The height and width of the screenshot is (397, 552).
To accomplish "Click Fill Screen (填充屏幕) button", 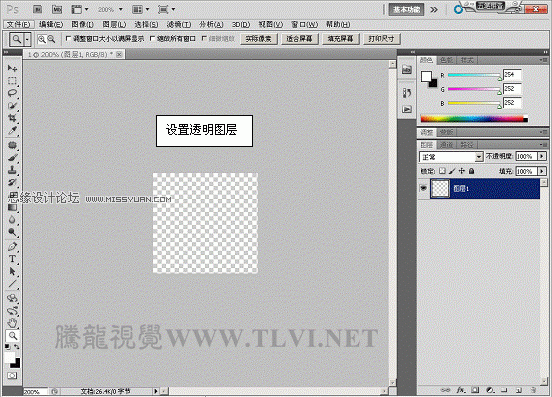I will (340, 39).
